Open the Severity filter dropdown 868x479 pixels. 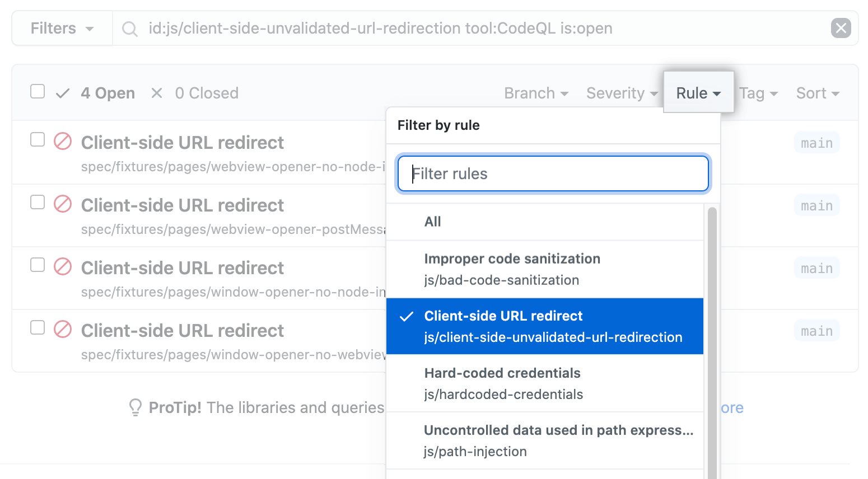point(620,93)
